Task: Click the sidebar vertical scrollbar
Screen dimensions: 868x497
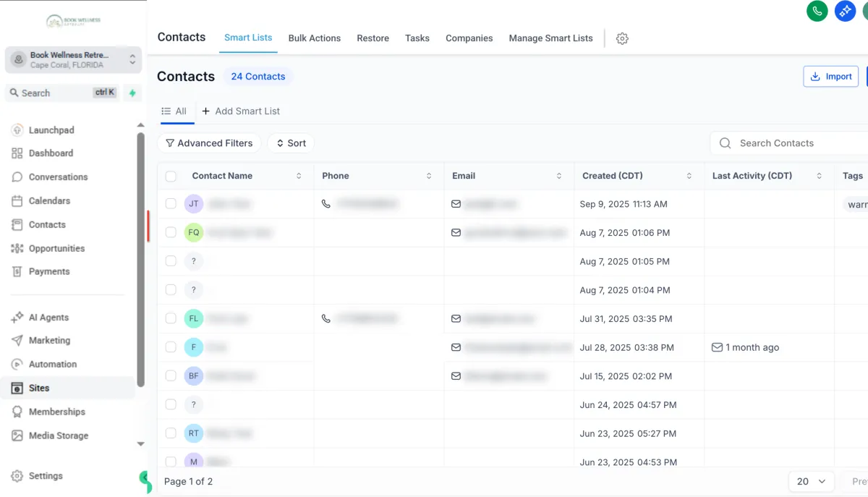Action: [x=140, y=260]
